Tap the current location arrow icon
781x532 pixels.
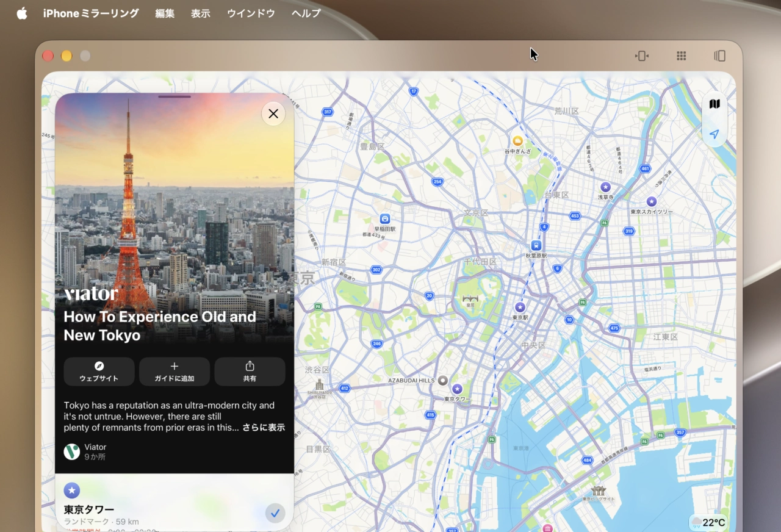coord(714,134)
